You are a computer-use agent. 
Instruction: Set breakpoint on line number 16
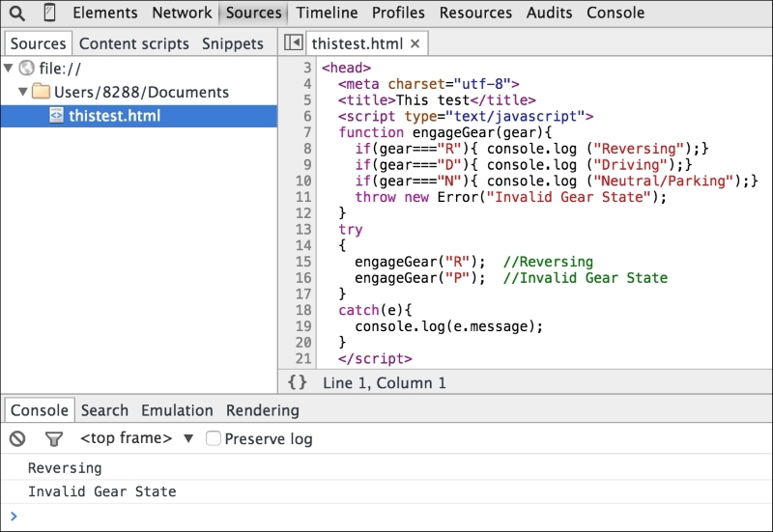point(303,278)
